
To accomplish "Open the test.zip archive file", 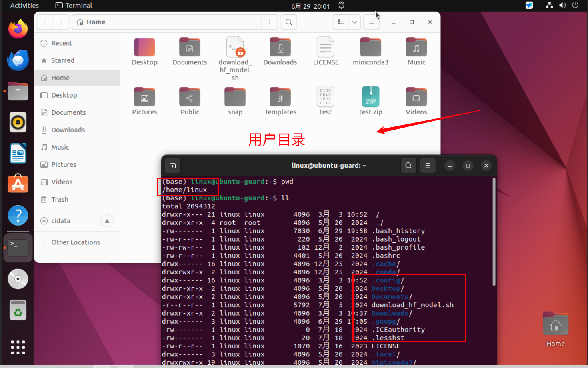I will point(370,97).
